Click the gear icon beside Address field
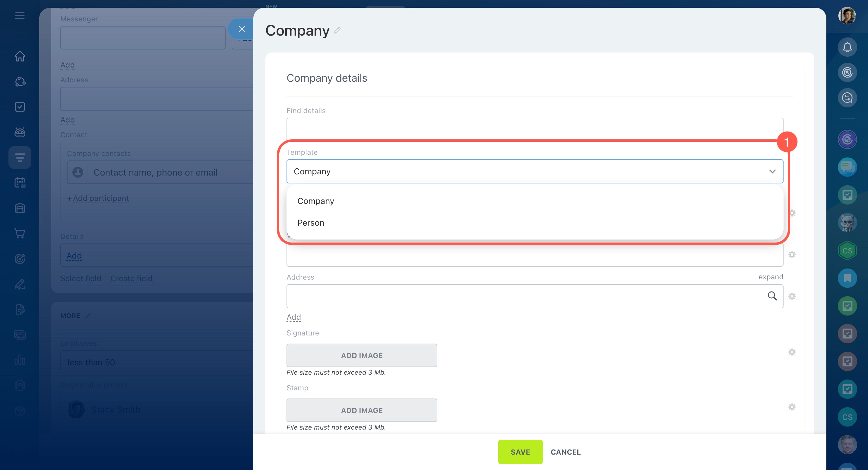Viewport: 868px width, 470px height. click(792, 296)
